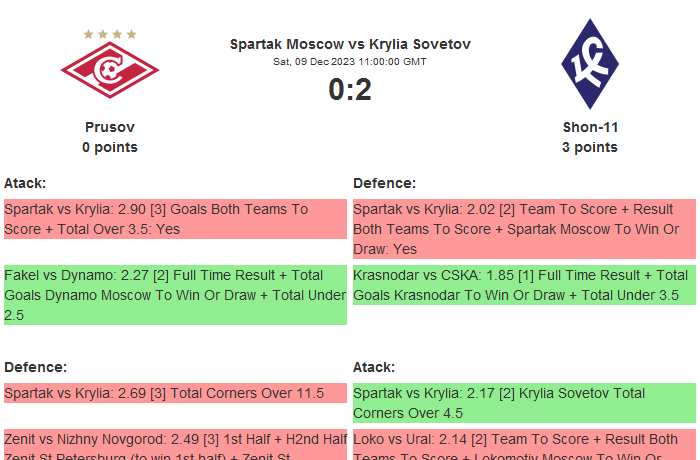Click the Both Teams To Score Over 3.5 bet

(x=174, y=219)
